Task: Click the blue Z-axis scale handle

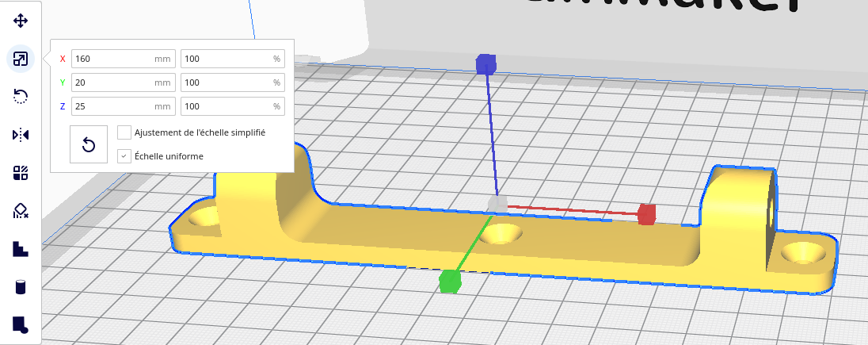Action: click(x=485, y=64)
